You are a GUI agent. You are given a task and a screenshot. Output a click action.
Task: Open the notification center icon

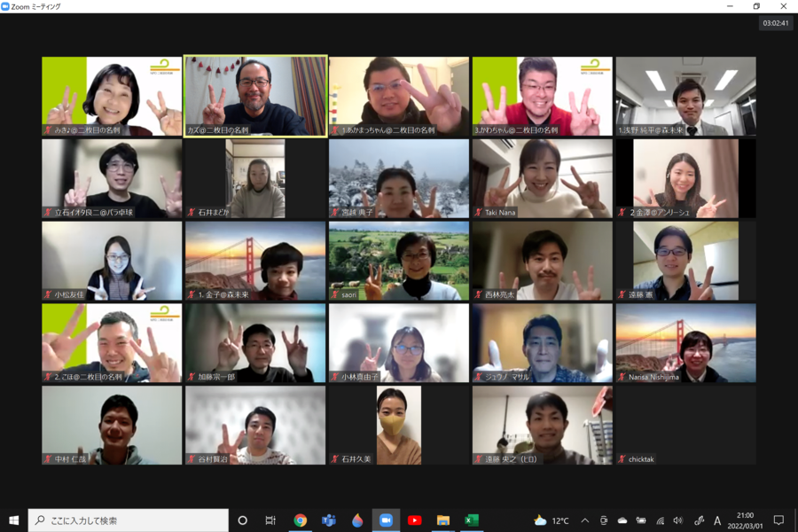click(778, 520)
